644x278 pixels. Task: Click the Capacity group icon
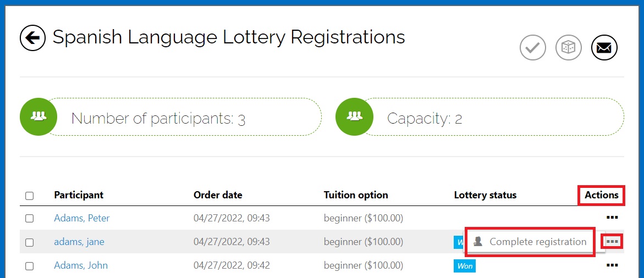click(x=354, y=117)
